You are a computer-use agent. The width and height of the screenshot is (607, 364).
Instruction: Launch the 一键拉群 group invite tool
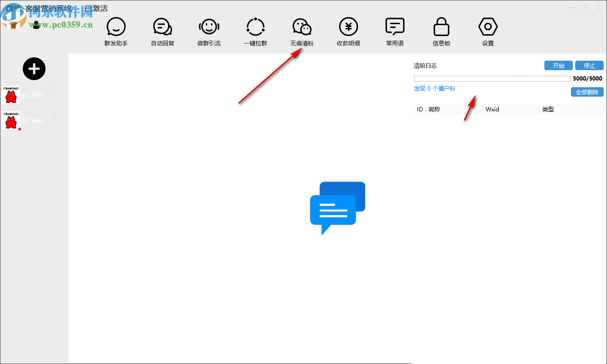(256, 32)
